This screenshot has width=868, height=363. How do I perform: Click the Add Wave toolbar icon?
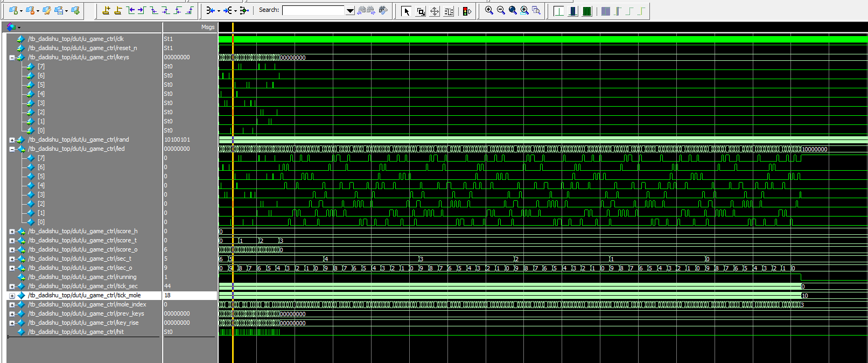pyautogui.click(x=13, y=10)
